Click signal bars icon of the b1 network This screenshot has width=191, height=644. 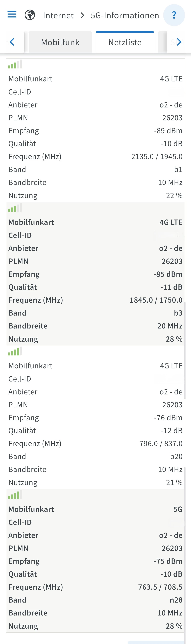[x=15, y=64]
